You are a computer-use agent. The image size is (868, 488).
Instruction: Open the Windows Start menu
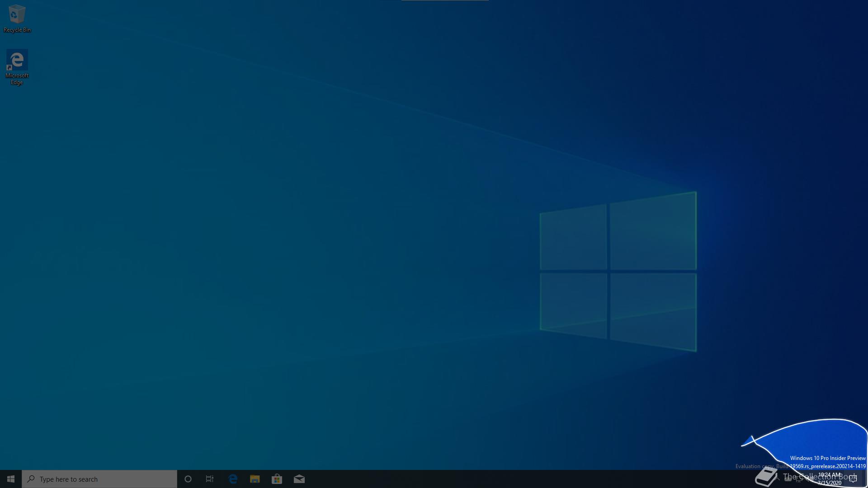pyautogui.click(x=11, y=479)
